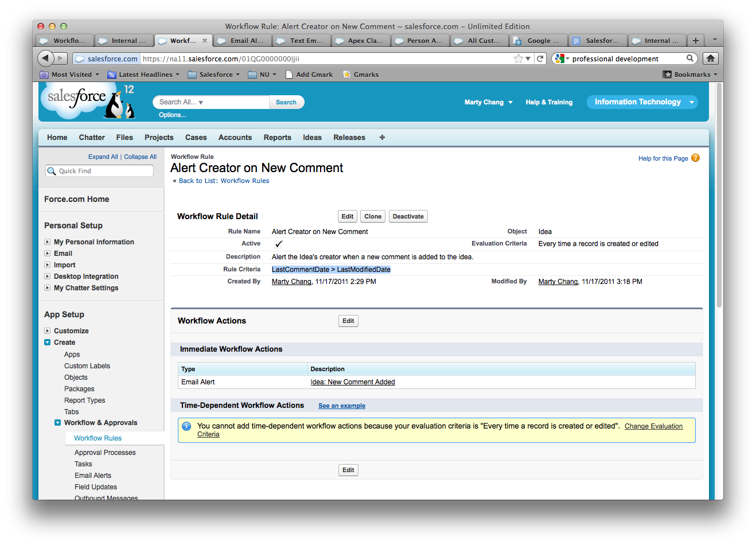Click the info icon in the yellow notice
Image resolution: width=756 pixels, height=545 pixels.
[x=186, y=426]
